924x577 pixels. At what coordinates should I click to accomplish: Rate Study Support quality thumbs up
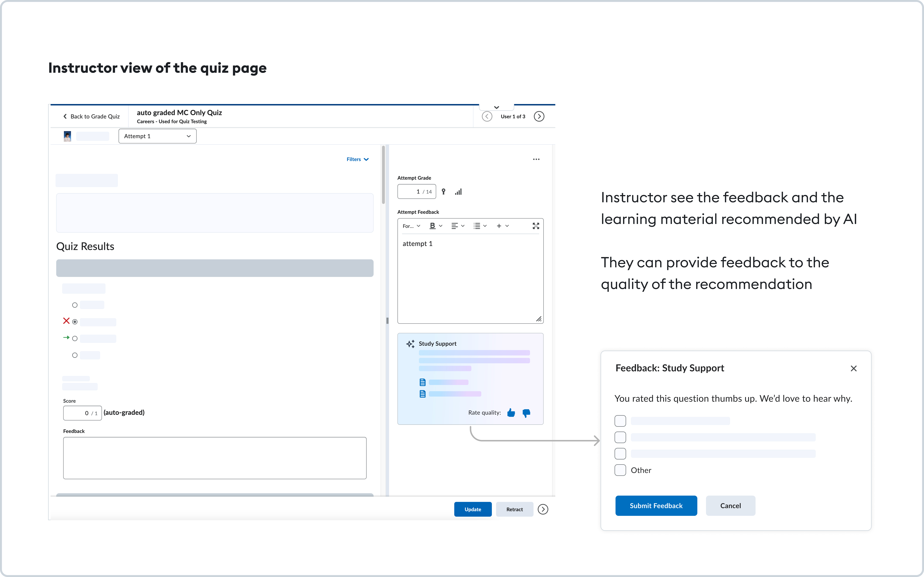[511, 413]
